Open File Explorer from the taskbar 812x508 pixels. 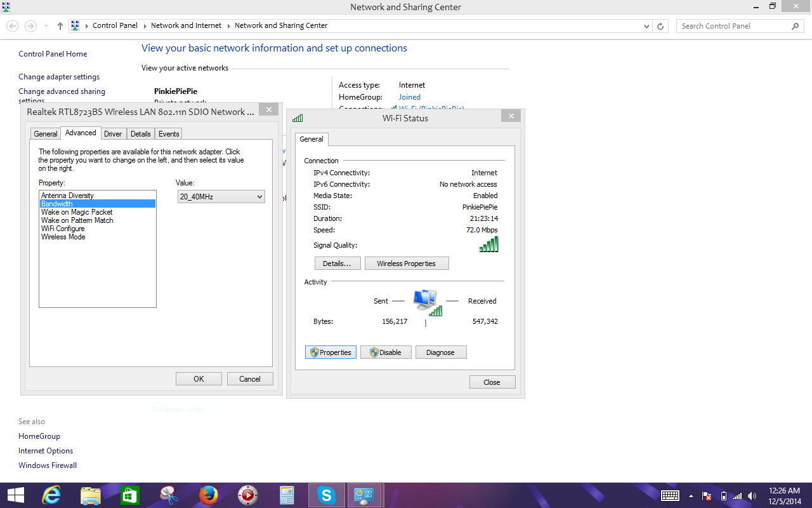(91, 495)
